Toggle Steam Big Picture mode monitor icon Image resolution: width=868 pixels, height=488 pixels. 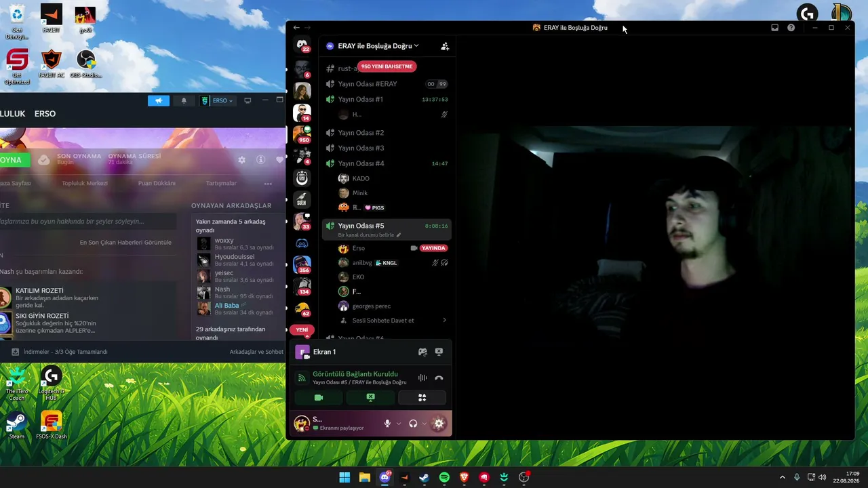point(248,100)
